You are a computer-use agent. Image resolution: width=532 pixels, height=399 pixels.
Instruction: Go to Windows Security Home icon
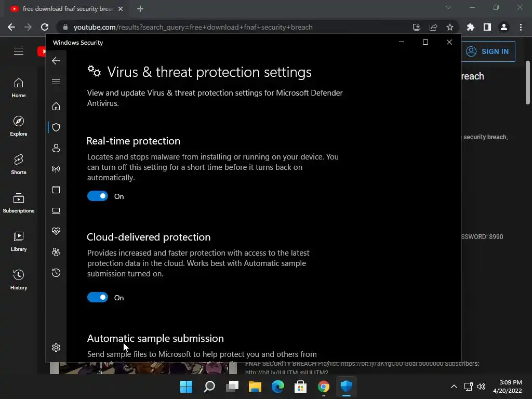[56, 106]
